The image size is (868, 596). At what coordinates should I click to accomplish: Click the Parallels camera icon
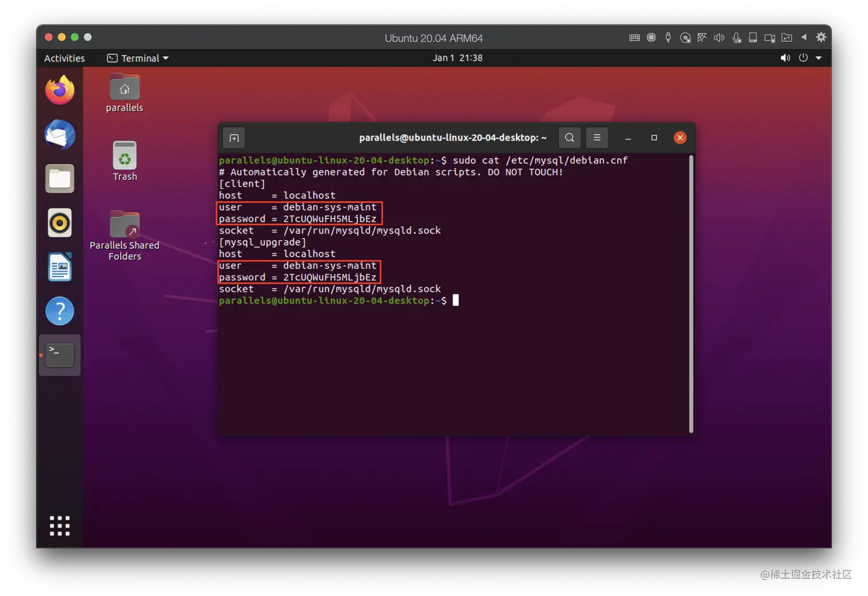(770, 38)
